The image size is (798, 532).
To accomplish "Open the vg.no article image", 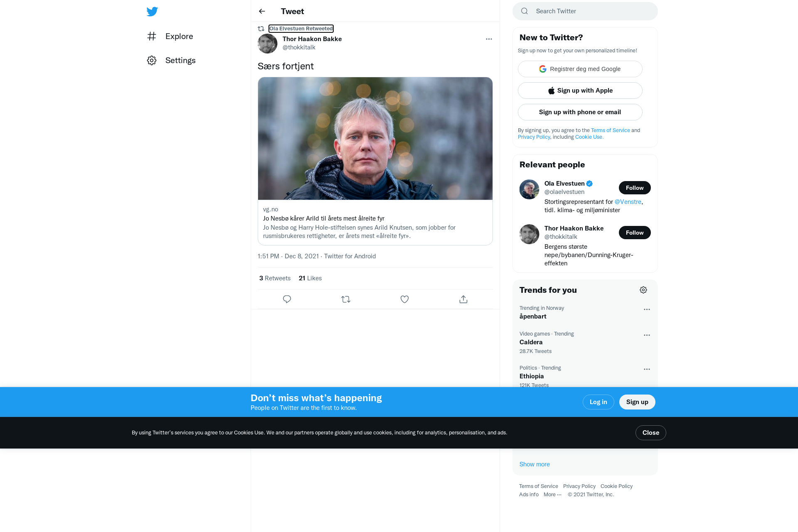I will pyautogui.click(x=375, y=138).
